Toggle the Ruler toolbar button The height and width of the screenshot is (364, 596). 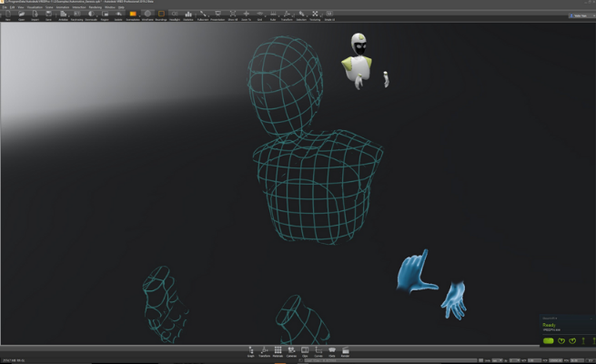click(x=273, y=15)
